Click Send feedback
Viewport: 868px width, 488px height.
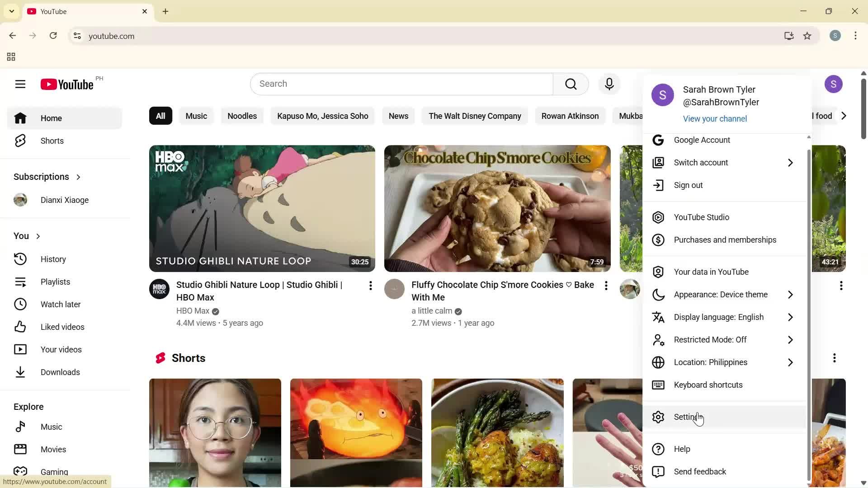pyautogui.click(x=699, y=471)
